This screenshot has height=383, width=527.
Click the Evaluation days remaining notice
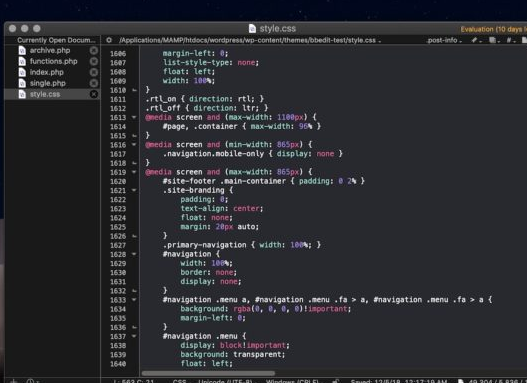point(493,29)
